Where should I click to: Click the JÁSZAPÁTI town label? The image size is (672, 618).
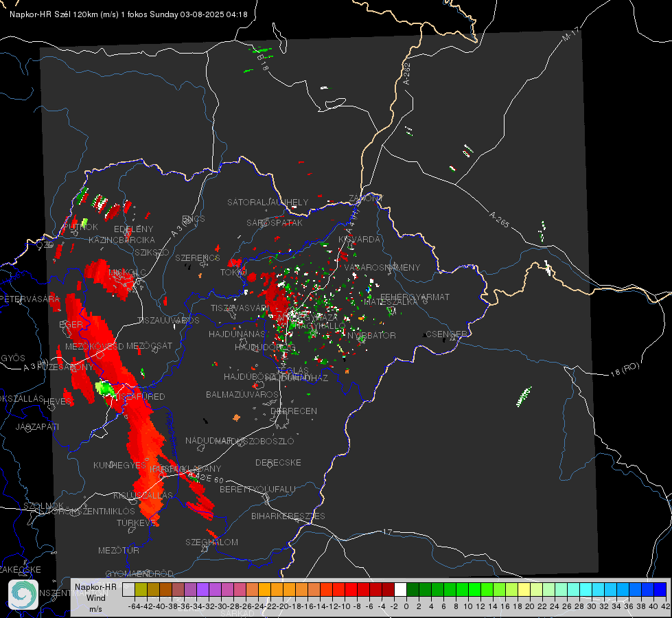click(x=37, y=426)
